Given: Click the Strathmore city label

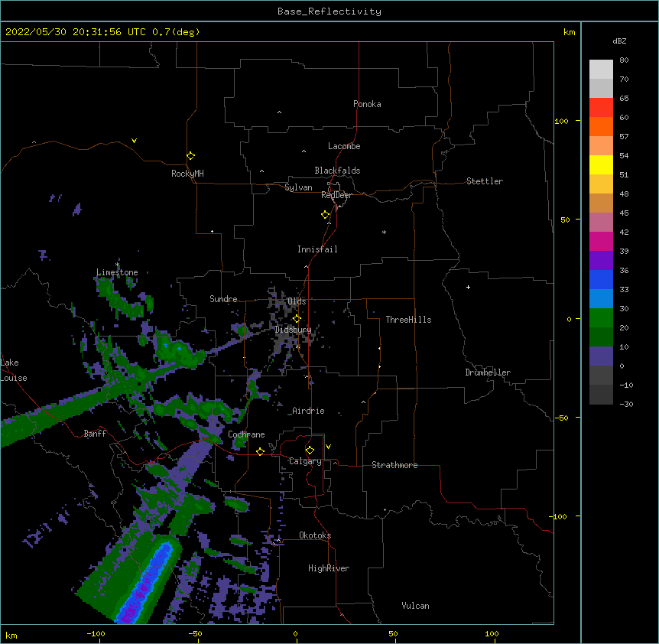Looking at the screenshot, I should 394,465.
